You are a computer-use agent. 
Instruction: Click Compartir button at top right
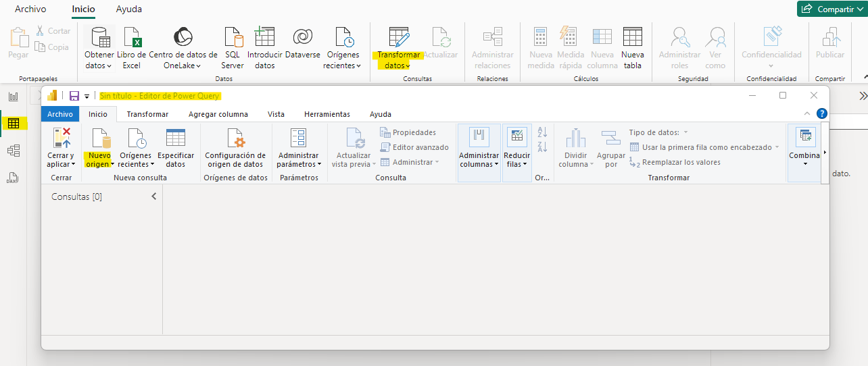point(831,9)
